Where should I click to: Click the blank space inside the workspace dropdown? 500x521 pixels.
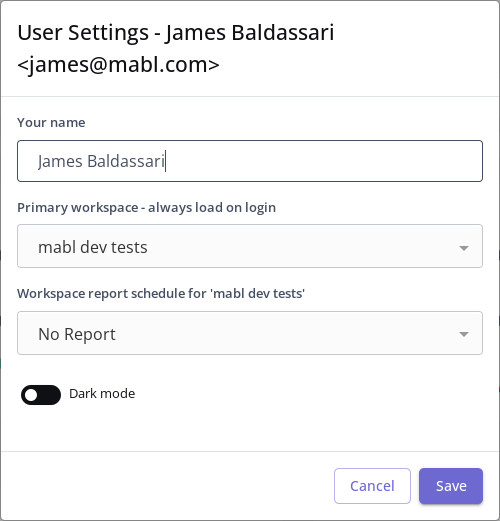(x=300, y=246)
